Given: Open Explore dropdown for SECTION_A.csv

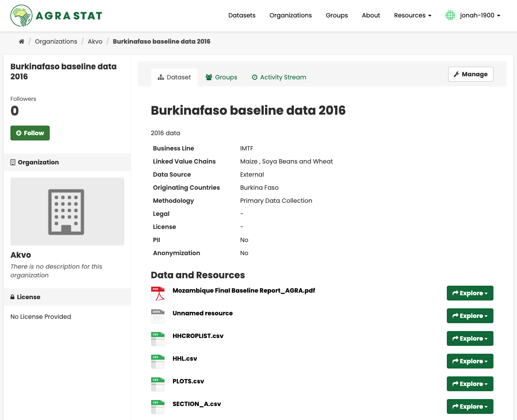Looking at the screenshot, I should [470, 407].
